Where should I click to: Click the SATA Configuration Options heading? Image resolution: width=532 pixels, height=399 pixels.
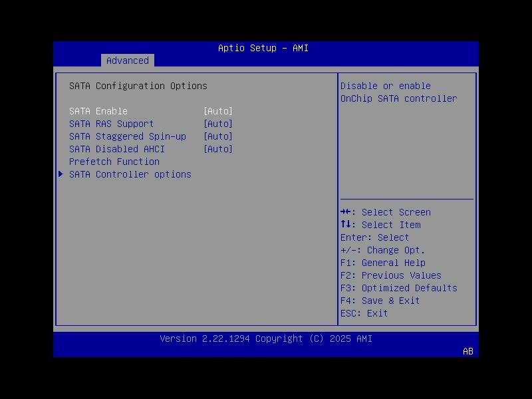[x=138, y=86]
